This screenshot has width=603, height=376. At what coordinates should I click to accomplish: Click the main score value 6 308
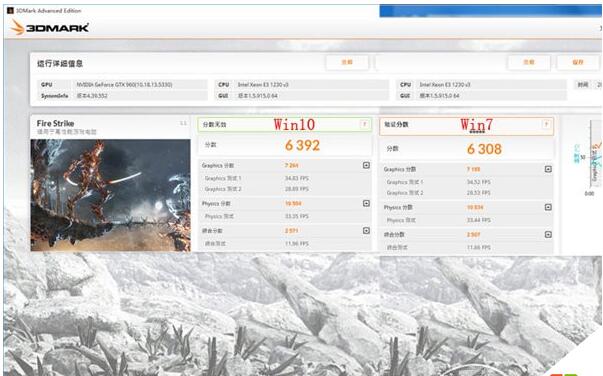tap(484, 149)
